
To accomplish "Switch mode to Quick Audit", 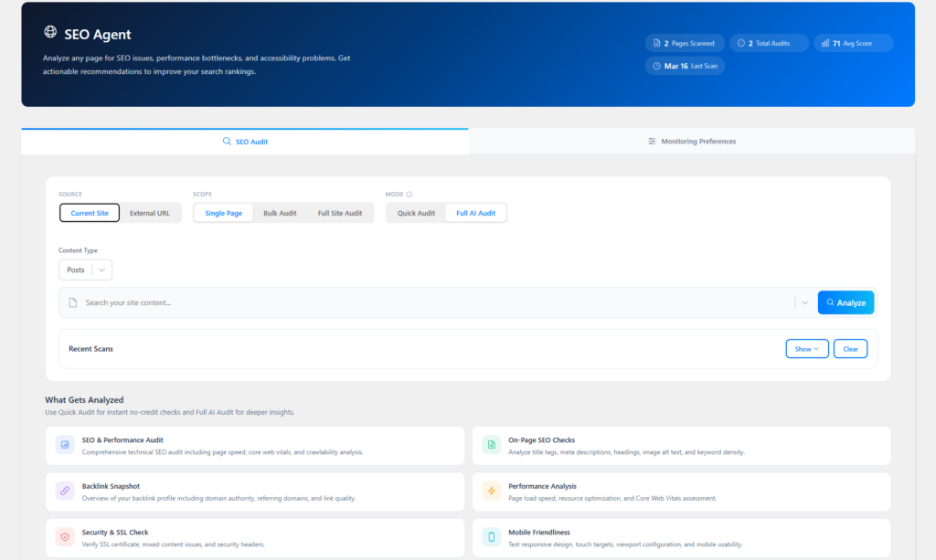I will pyautogui.click(x=416, y=213).
